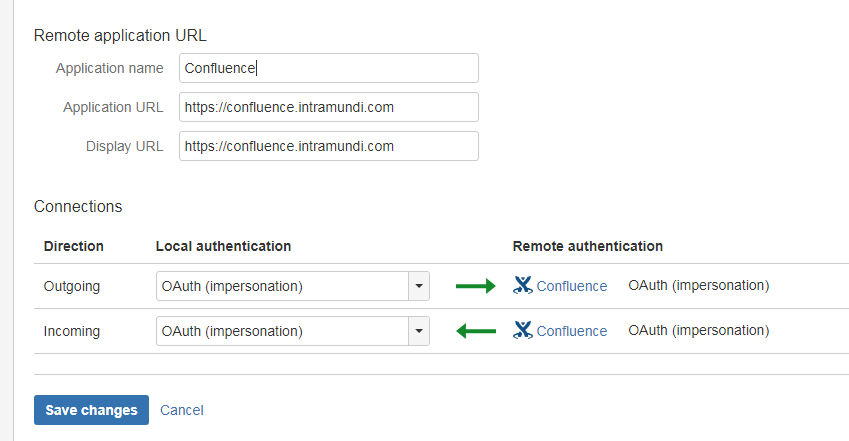Open the Confluence link in Incoming row
The image size is (849, 441).
pyautogui.click(x=572, y=331)
